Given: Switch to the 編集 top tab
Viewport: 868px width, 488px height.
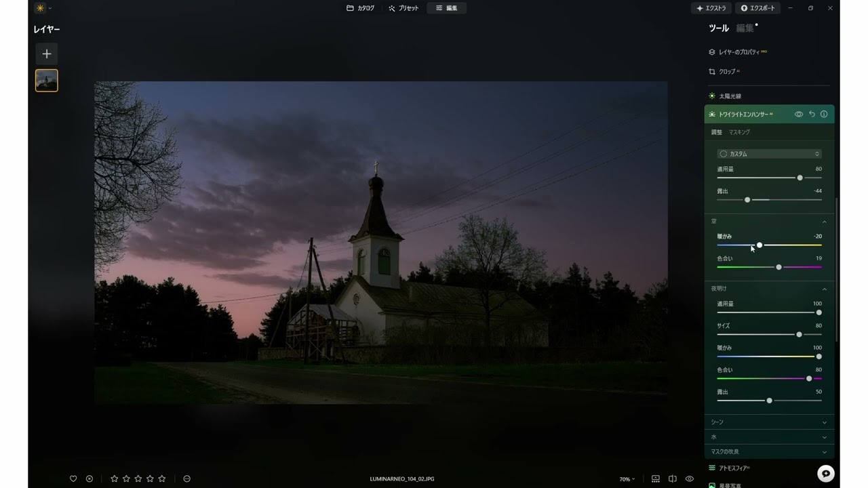Looking at the screenshot, I should point(446,8).
